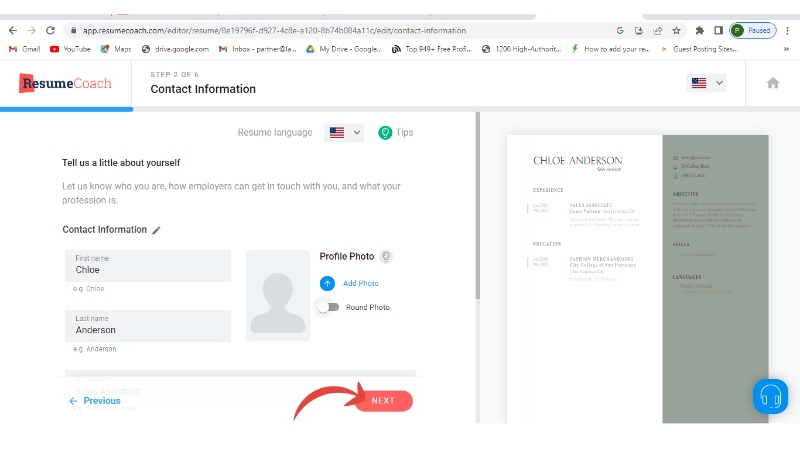
Task: Open the green Tips lightbulb
Action: click(385, 132)
